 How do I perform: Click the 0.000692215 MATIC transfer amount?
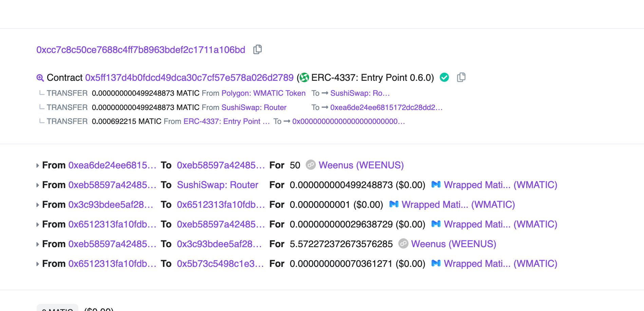coord(127,121)
